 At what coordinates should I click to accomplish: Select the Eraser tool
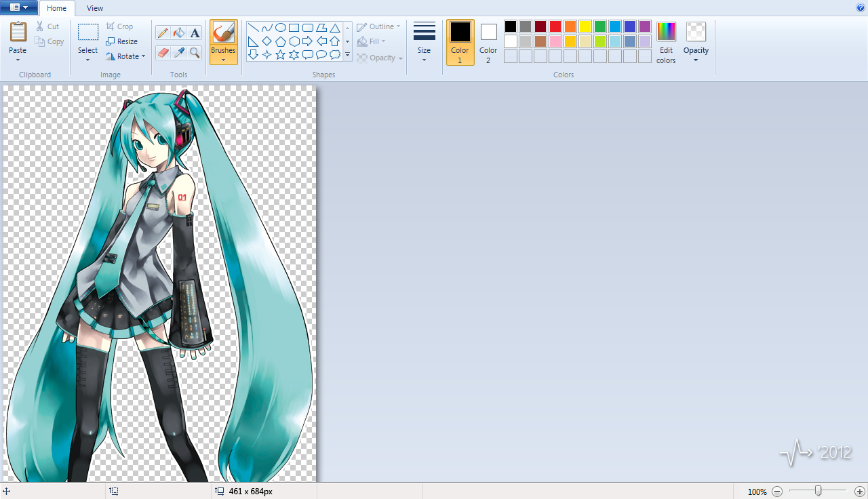click(163, 53)
